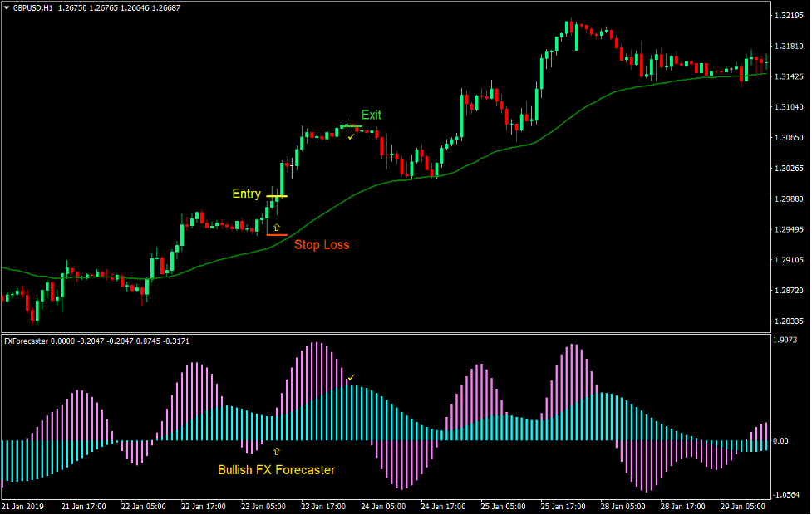Click the Bullish FX Forecaster text label
The image size is (812, 515).
276,469
